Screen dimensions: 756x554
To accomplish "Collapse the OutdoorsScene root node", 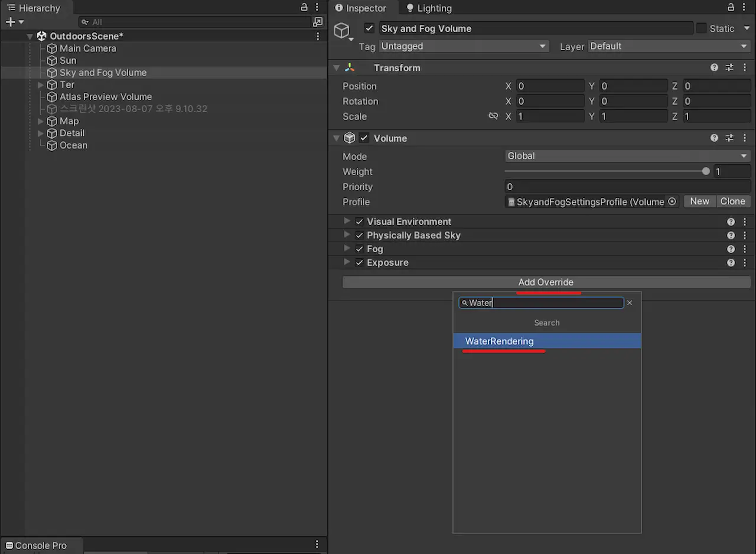I will click(x=30, y=36).
